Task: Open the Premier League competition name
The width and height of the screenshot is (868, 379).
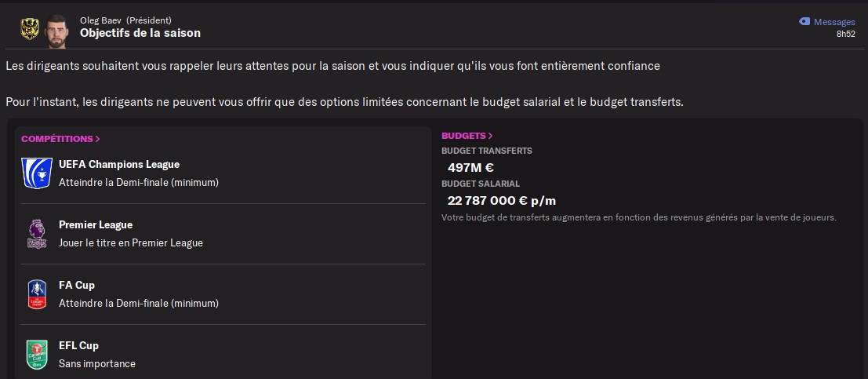Action: (95, 225)
